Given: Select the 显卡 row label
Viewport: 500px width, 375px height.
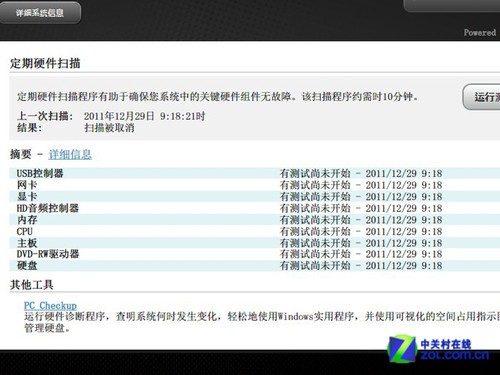Looking at the screenshot, I should 27,197.
